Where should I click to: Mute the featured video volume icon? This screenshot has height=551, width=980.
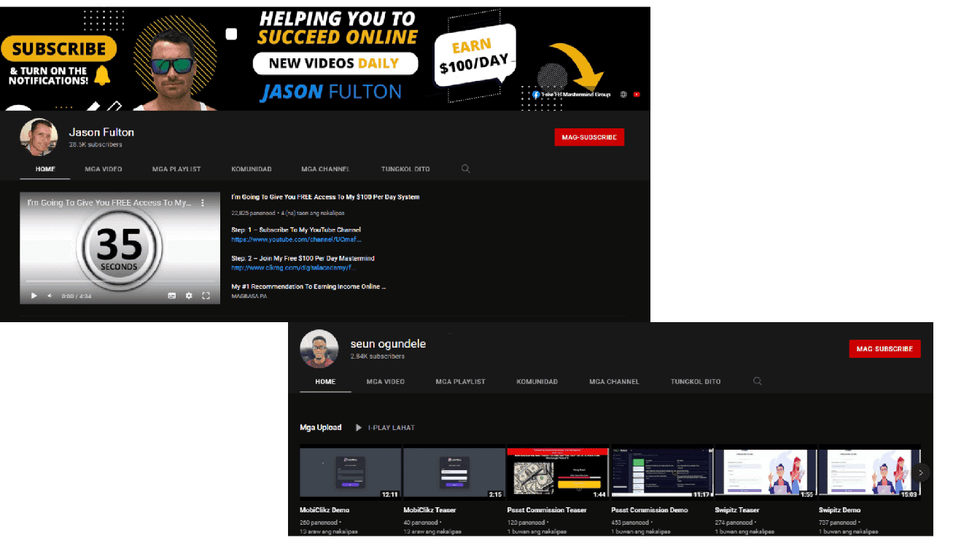tap(50, 296)
